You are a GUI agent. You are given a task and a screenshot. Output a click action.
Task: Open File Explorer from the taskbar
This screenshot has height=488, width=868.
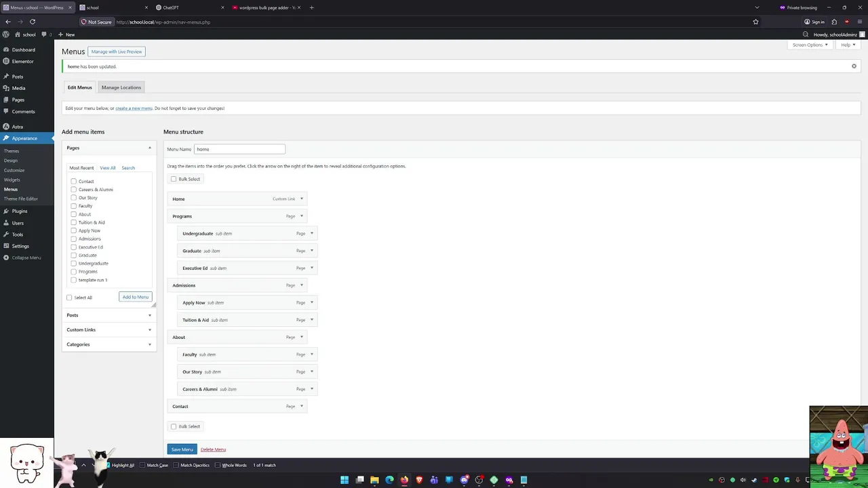(x=374, y=480)
